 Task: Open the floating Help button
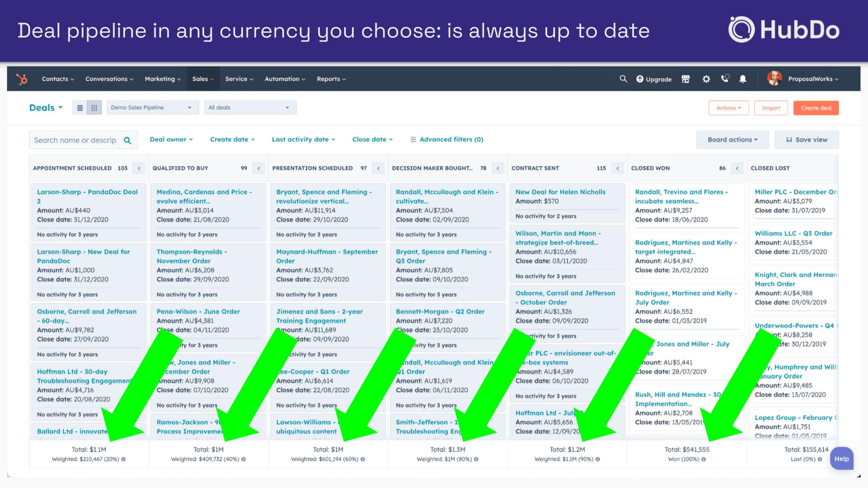[842, 458]
